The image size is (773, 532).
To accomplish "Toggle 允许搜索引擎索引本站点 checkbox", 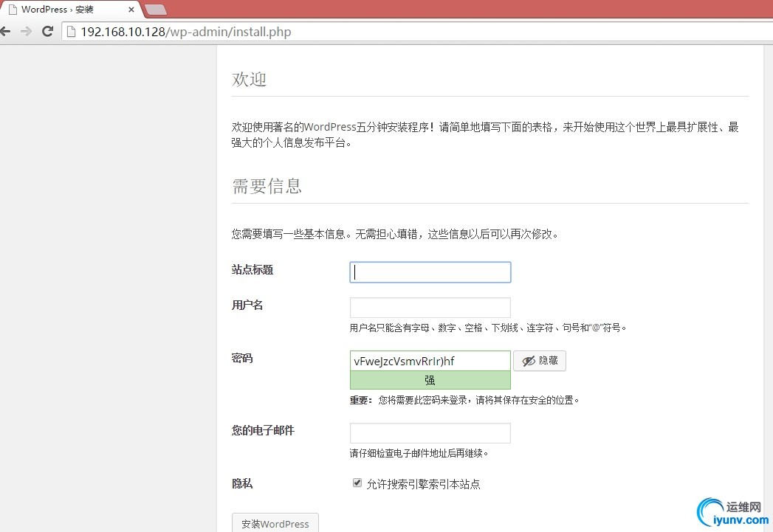I will tap(357, 483).
